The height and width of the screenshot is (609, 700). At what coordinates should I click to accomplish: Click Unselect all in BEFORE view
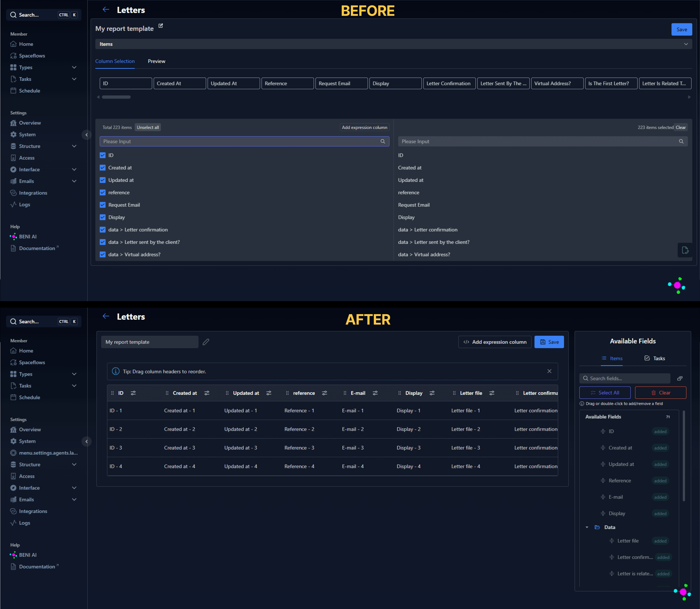pos(148,127)
